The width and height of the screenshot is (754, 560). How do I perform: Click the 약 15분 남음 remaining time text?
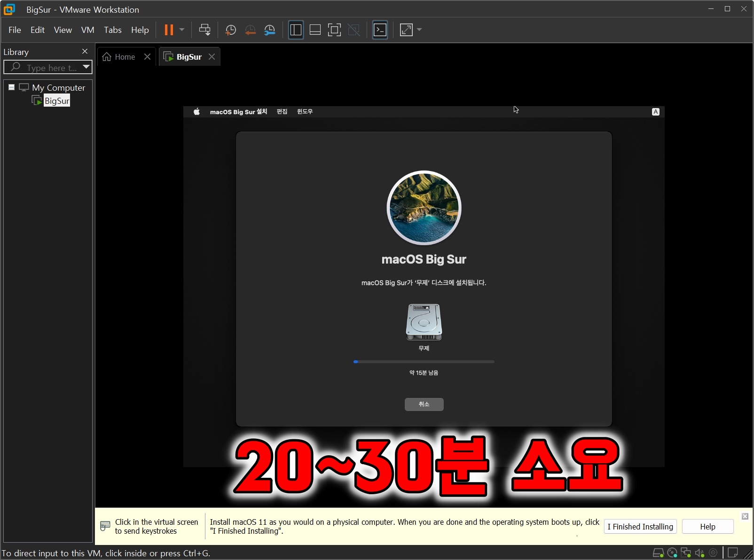[x=424, y=373]
